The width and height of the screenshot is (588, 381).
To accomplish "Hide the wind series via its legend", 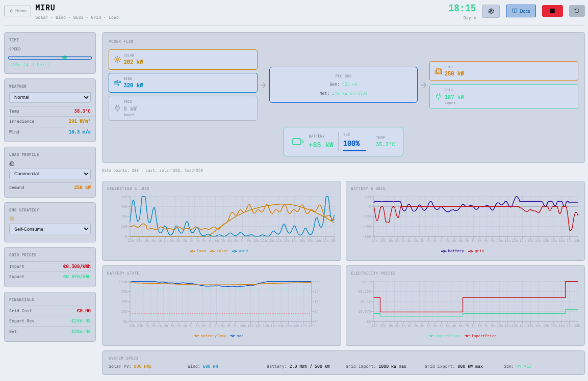I will [240, 251].
